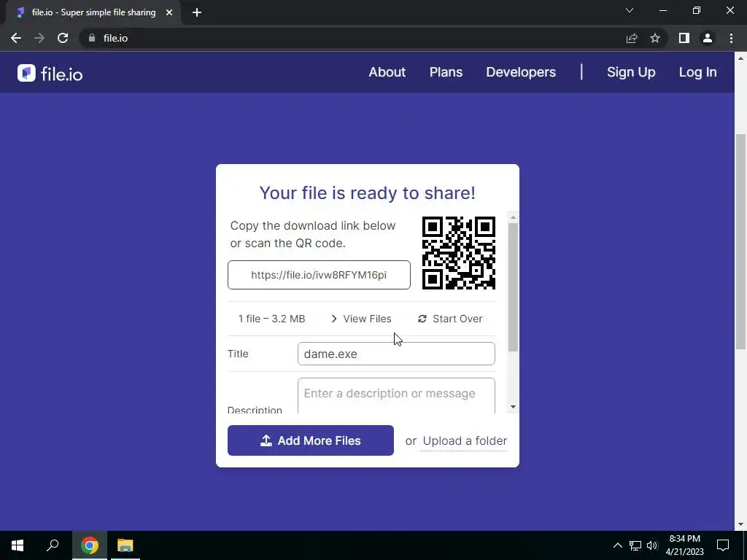This screenshot has width=747, height=560.
Task: Open the Plans page
Action: coord(446,72)
